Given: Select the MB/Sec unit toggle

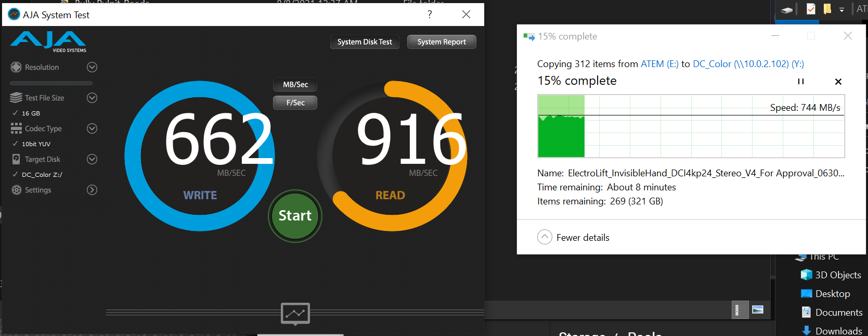Looking at the screenshot, I should click(x=295, y=84).
